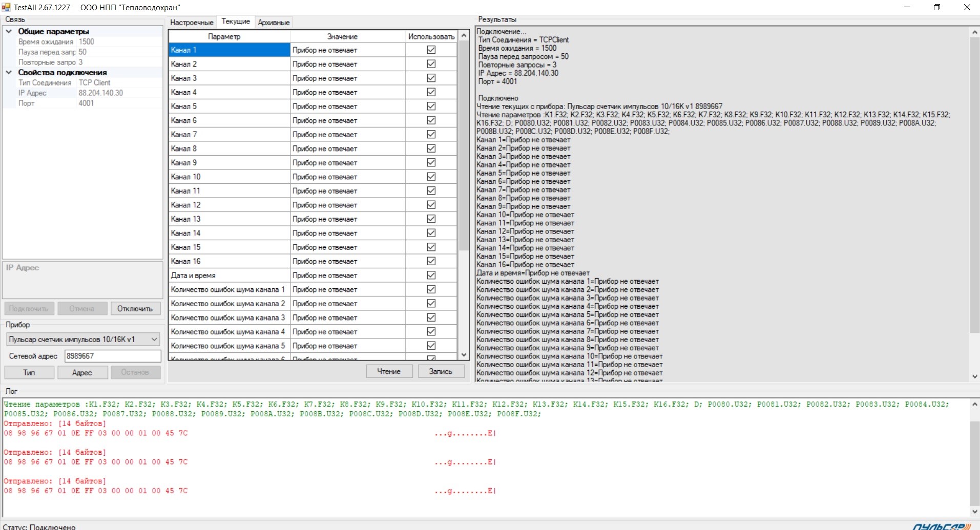This screenshot has width=980, height=530.
Task: Click the Отключить button
Action: pyautogui.click(x=135, y=309)
